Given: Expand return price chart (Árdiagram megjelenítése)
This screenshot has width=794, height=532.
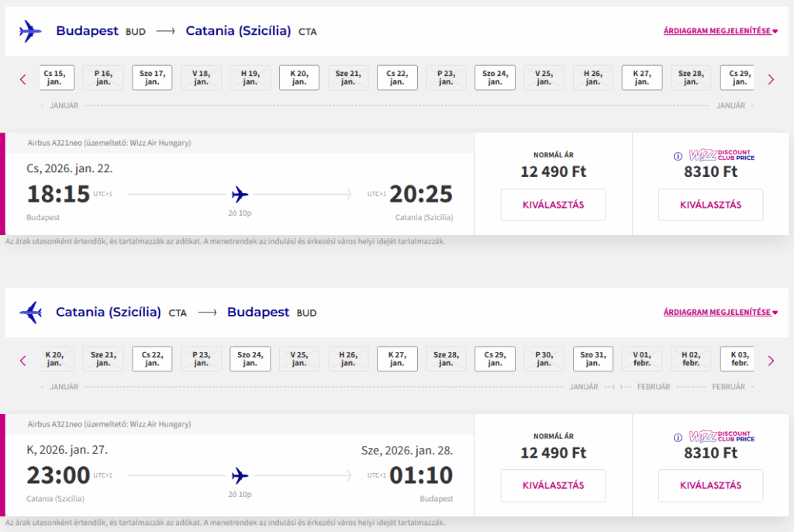Looking at the screenshot, I should tap(720, 312).
